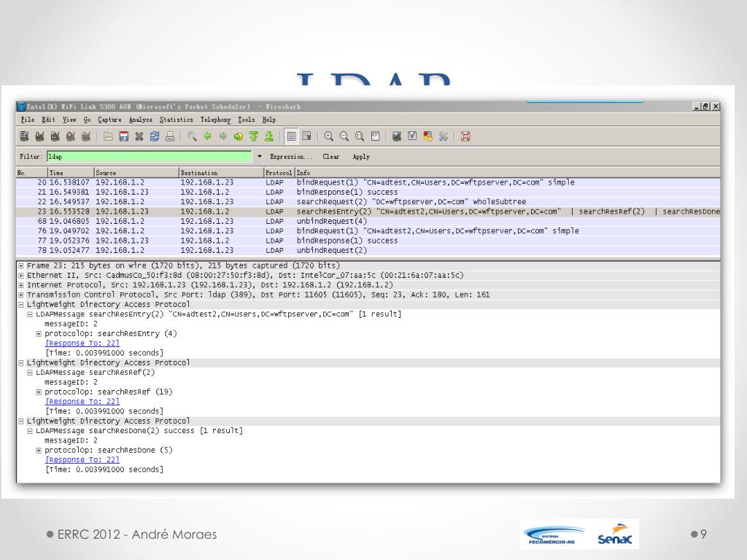747x560 pixels.
Task: Click the Expression... button
Action: (x=290, y=156)
